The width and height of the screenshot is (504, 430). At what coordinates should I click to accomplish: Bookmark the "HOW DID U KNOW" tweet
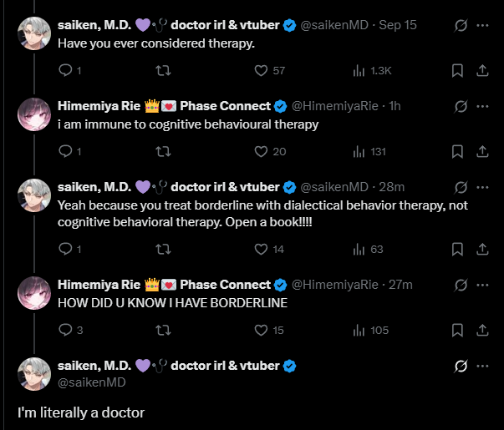pos(457,330)
